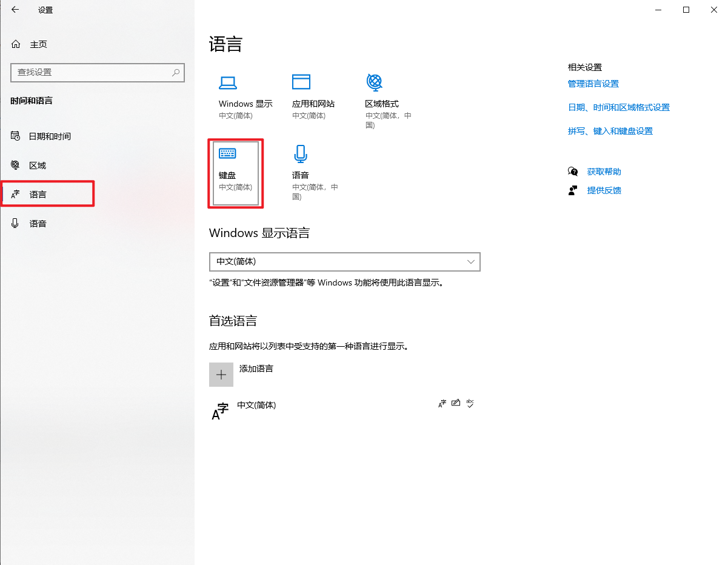This screenshot has width=728, height=565.
Task: Click the 提供反馈 link
Action: 604,190
